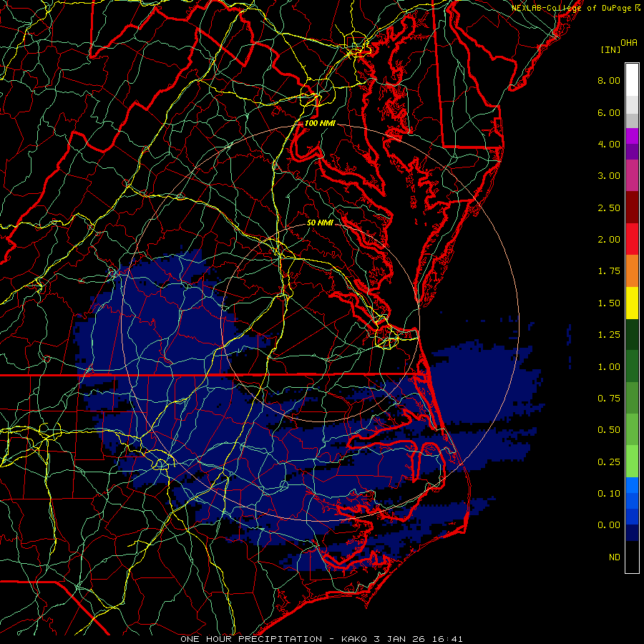Click the orange legend swatch
This screenshot has height=644, width=644.
(x=632, y=271)
